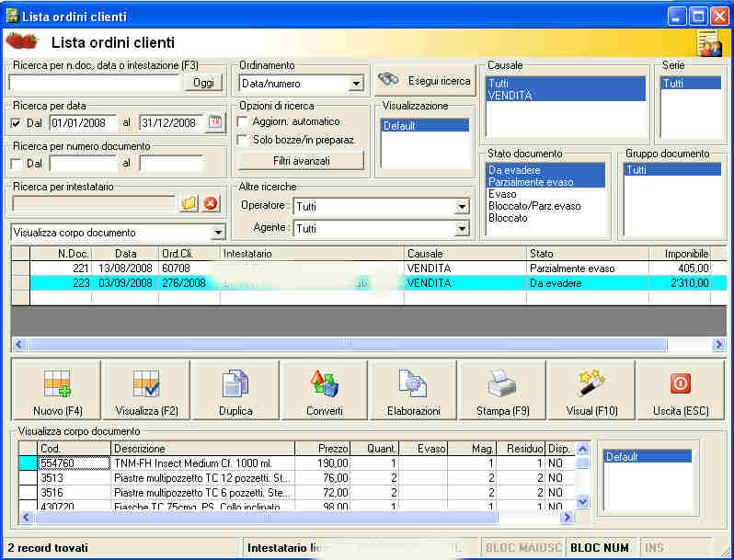This screenshot has width=734, height=560.
Task: Open Visualizza (F2) to view the order
Action: [x=145, y=390]
